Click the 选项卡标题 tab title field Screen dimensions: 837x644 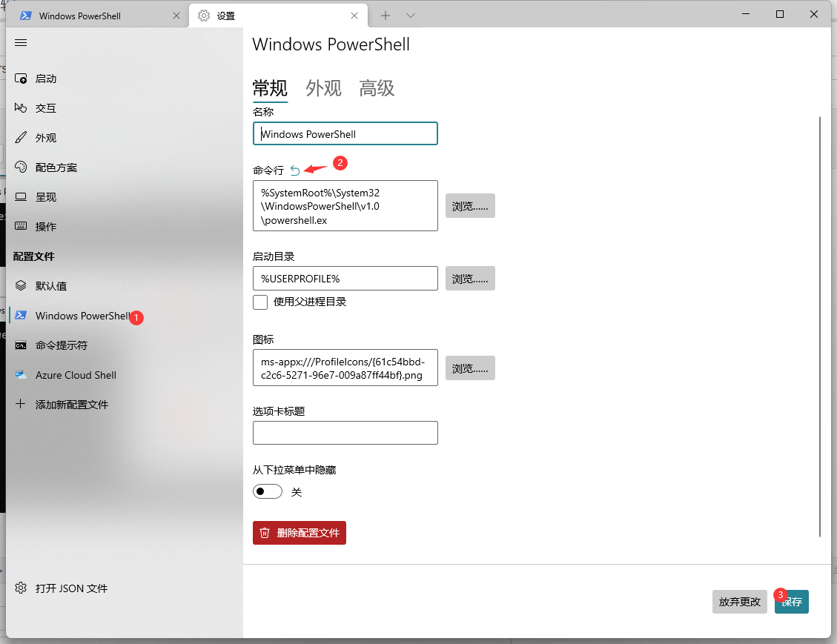[345, 433]
